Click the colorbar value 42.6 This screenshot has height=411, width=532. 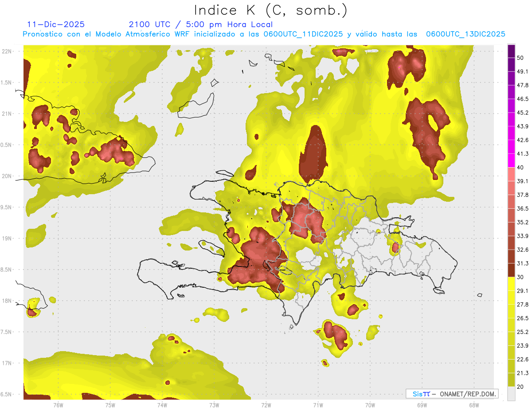click(523, 140)
